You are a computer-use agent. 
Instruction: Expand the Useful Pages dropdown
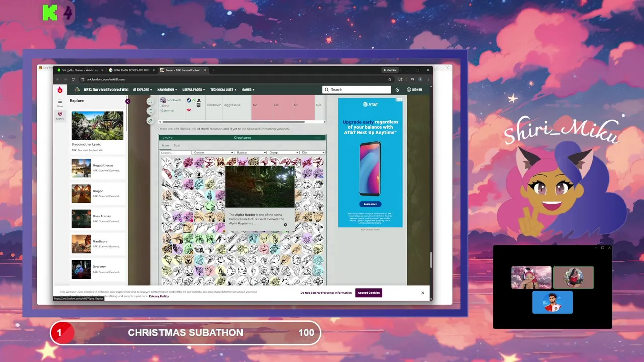pos(194,89)
